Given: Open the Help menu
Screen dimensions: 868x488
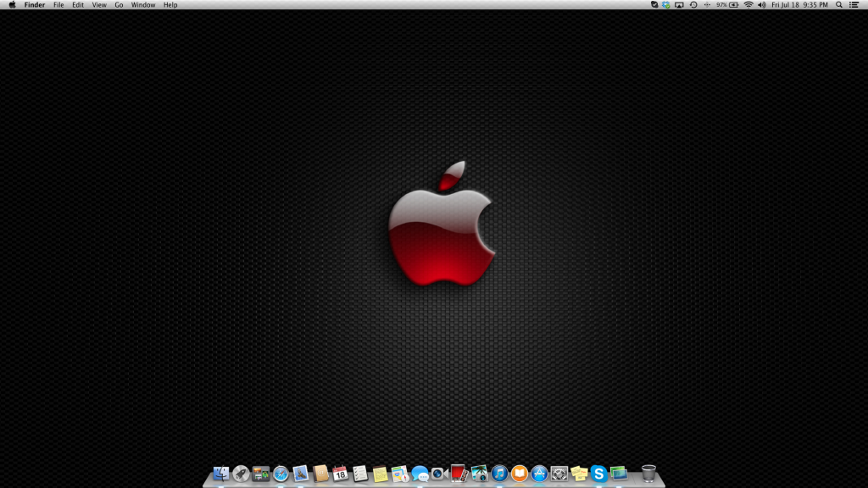Looking at the screenshot, I should 170,5.
